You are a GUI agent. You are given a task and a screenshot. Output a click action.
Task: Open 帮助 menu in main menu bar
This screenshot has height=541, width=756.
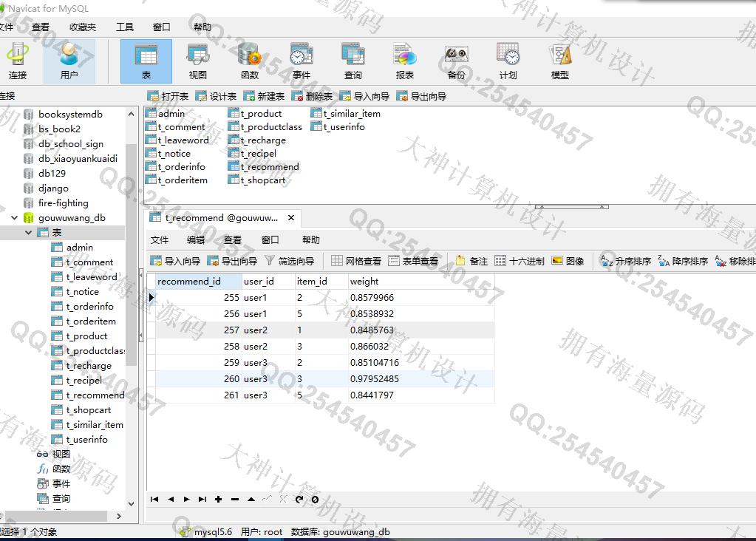point(202,27)
